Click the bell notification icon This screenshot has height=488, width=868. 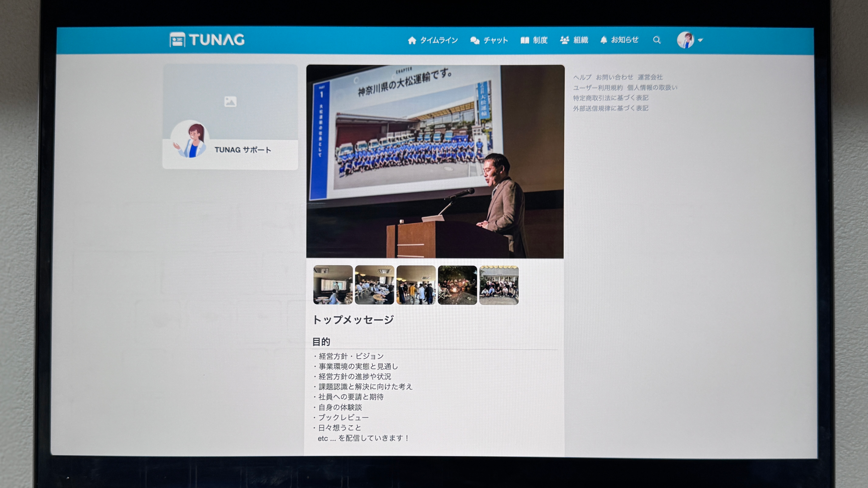[x=604, y=40]
